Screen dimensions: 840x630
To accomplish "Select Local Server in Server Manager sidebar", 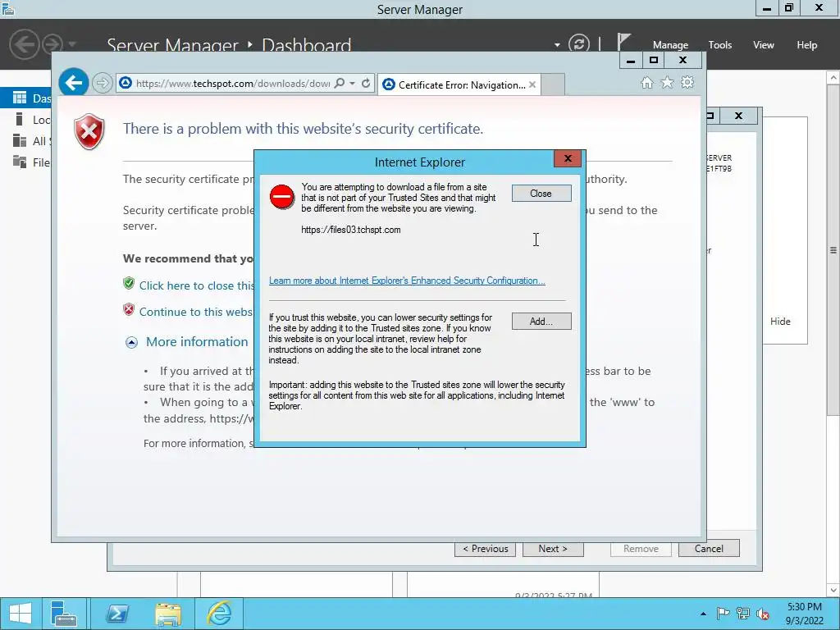I will [25, 120].
